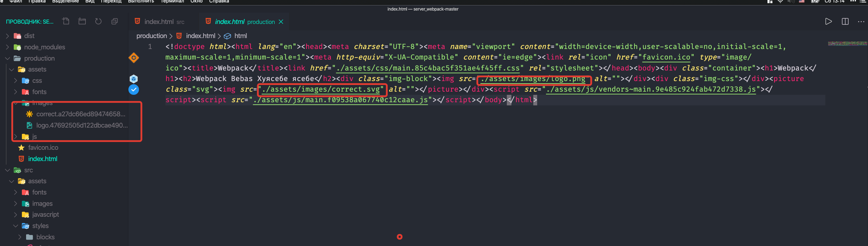Click the ПРОВОДНИК: SE... explorer title
Screen dimensions: 868x246
coord(30,21)
